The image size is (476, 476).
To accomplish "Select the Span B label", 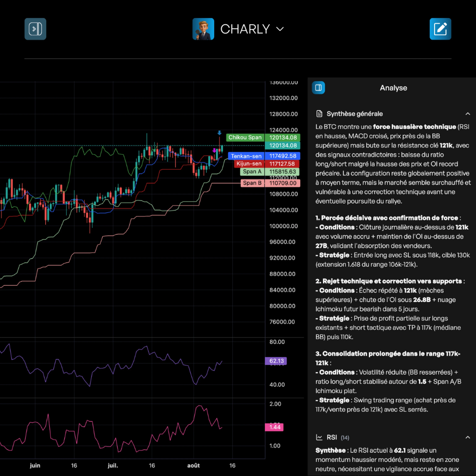I will point(252,183).
